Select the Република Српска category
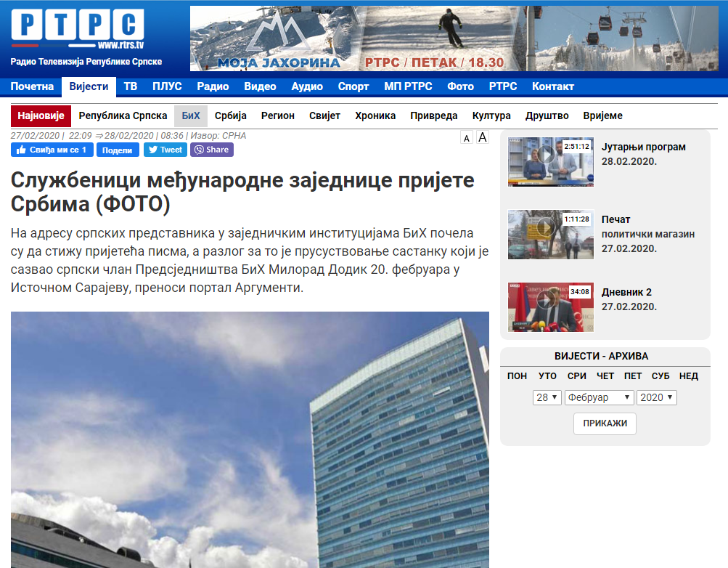 [123, 115]
